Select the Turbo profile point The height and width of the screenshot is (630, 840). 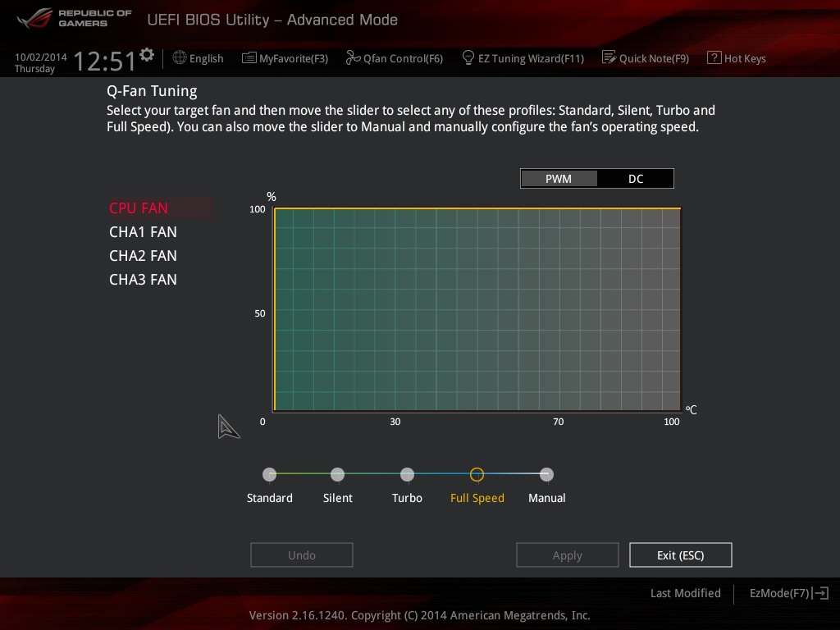click(x=407, y=475)
